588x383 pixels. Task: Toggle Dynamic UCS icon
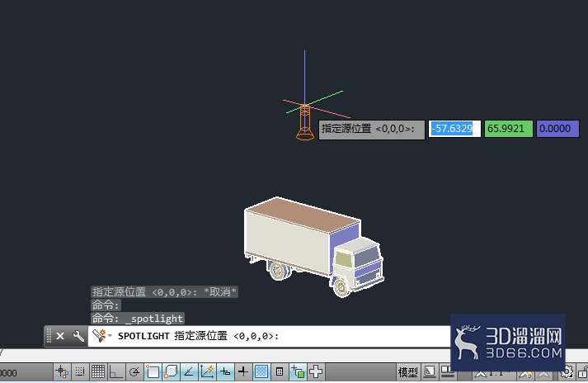[207, 372]
